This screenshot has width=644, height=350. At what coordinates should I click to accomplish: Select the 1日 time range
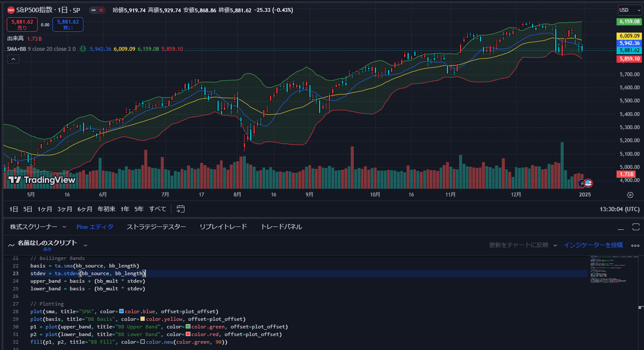[x=14, y=209]
